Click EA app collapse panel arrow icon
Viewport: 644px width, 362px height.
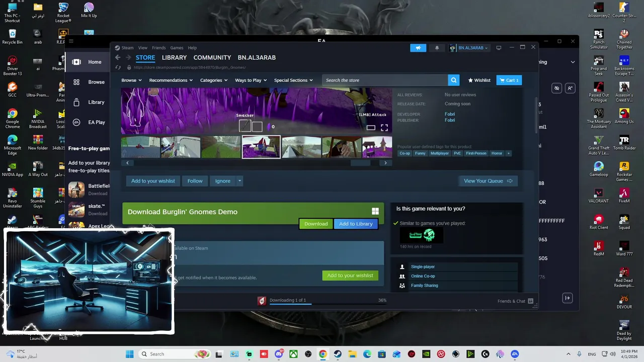coord(567,298)
